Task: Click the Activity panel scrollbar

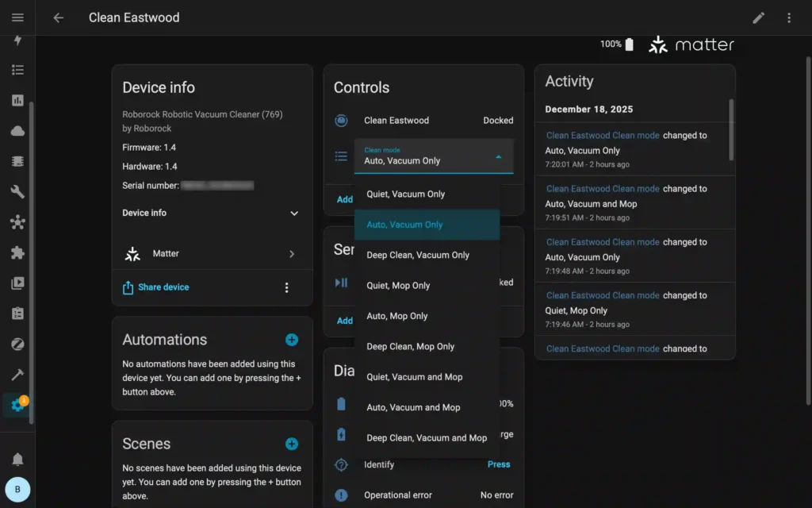Action: [x=731, y=131]
